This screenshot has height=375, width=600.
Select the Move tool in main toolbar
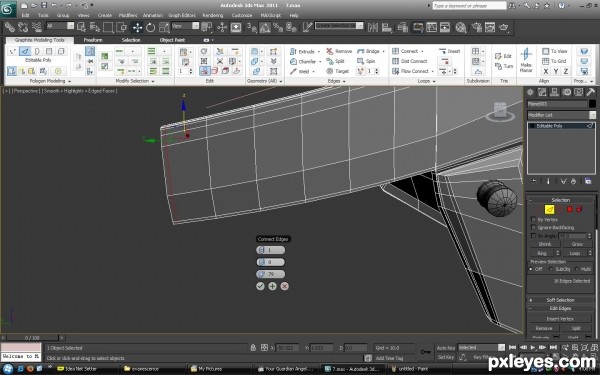pos(137,28)
